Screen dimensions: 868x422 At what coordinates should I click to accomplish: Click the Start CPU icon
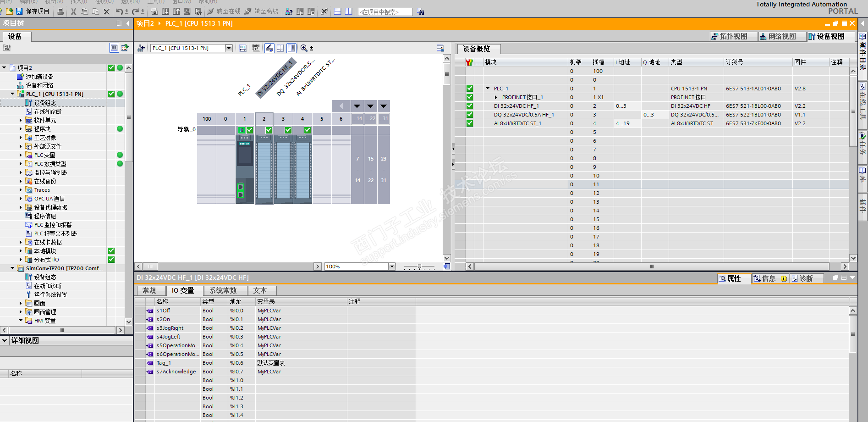[300, 11]
